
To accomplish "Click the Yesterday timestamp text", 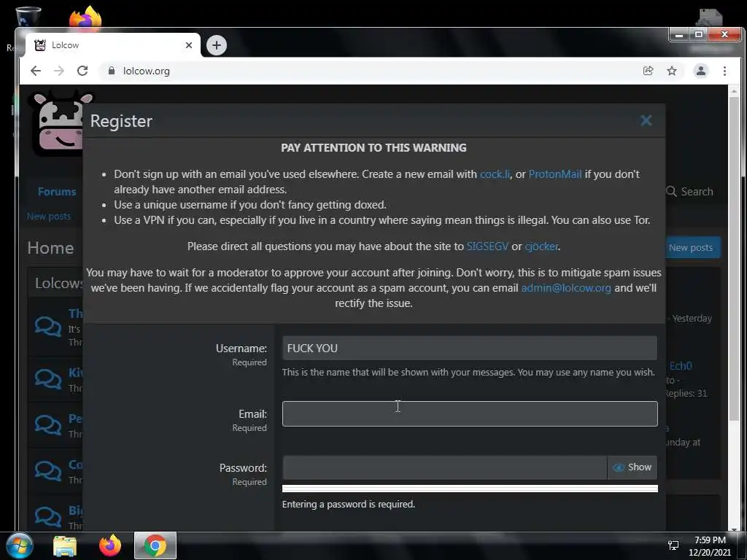I will tap(692, 318).
